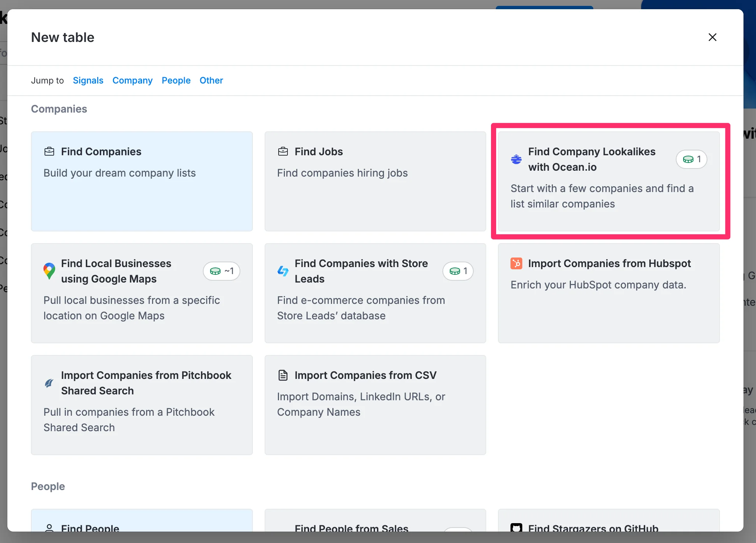
Task: Jump to the Signals section
Action: (x=88, y=80)
